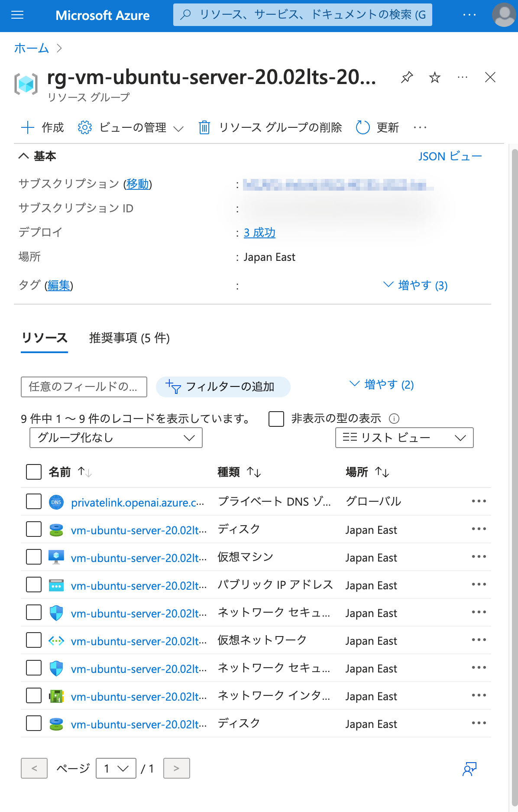Click 作成 create button
This screenshot has height=812, width=518.
(42, 127)
